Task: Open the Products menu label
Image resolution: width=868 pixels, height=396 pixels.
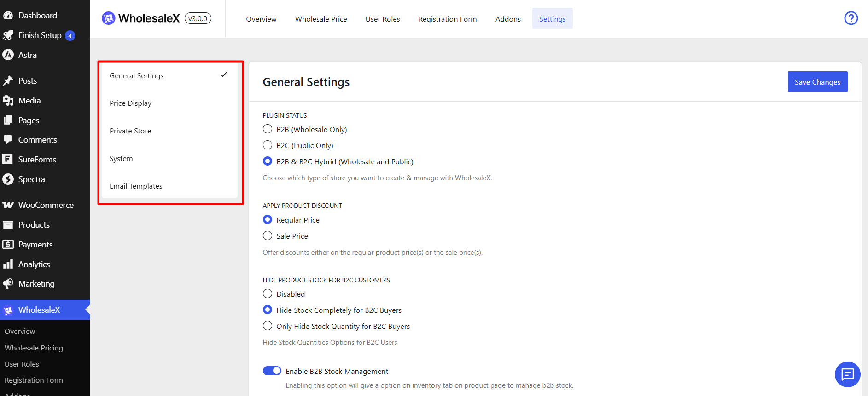Action: pos(34,225)
